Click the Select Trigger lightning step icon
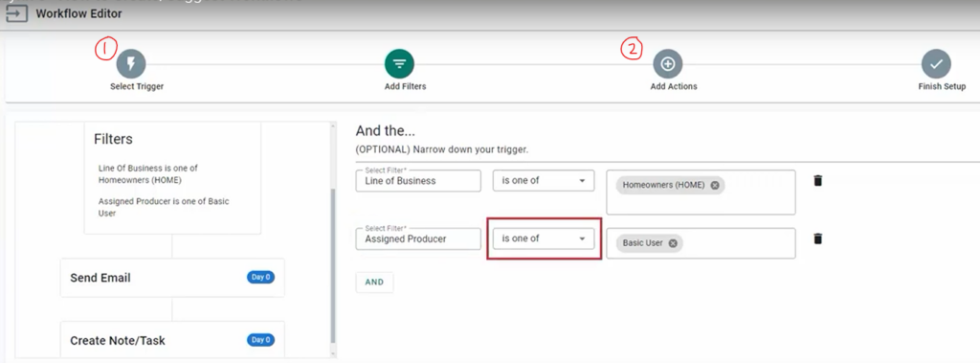 click(130, 63)
